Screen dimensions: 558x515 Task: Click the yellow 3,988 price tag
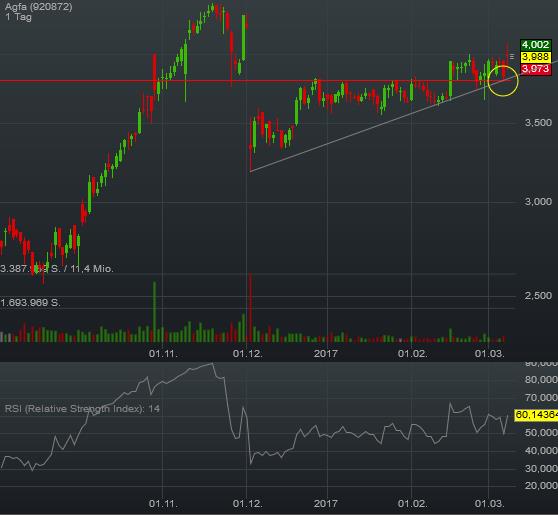pos(536,57)
